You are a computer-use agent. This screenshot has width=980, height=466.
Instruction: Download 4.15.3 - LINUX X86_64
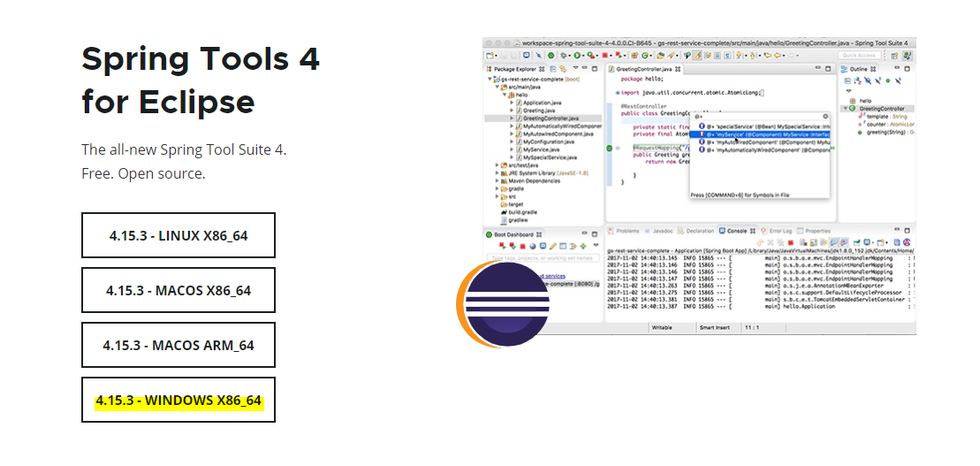pos(179,235)
